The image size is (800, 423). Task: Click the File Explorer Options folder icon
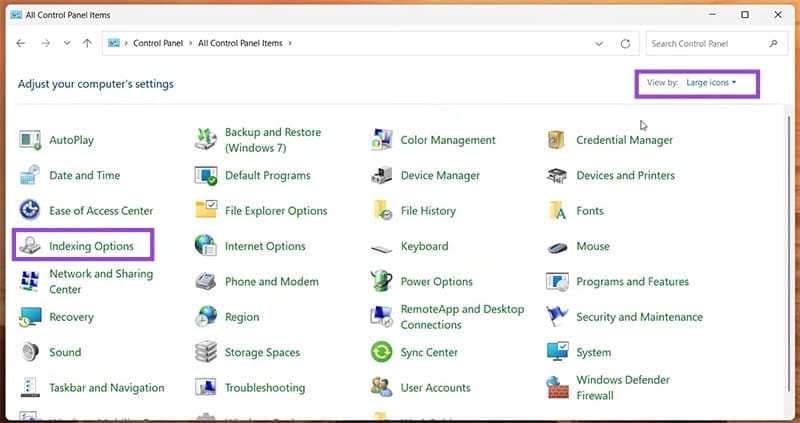206,210
